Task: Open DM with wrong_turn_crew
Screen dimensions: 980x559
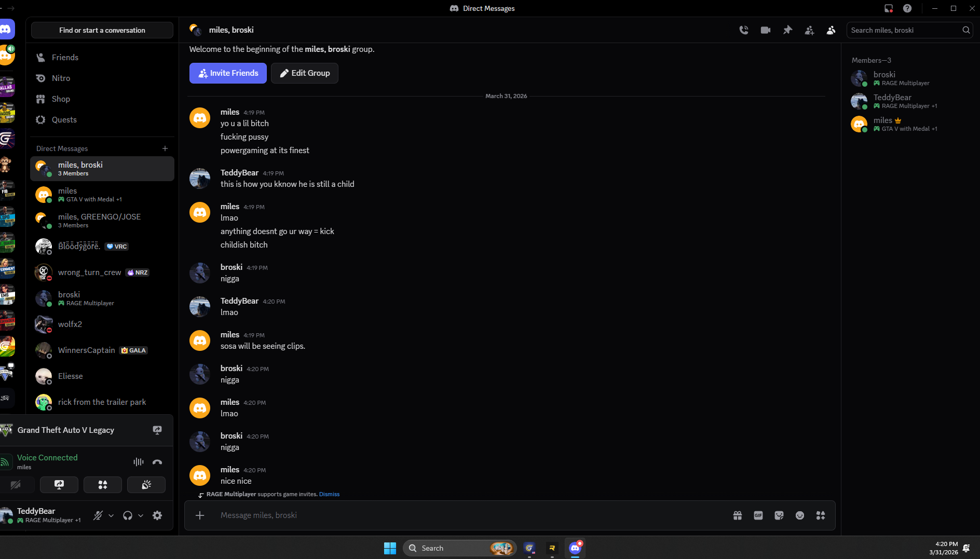Action: (102, 272)
